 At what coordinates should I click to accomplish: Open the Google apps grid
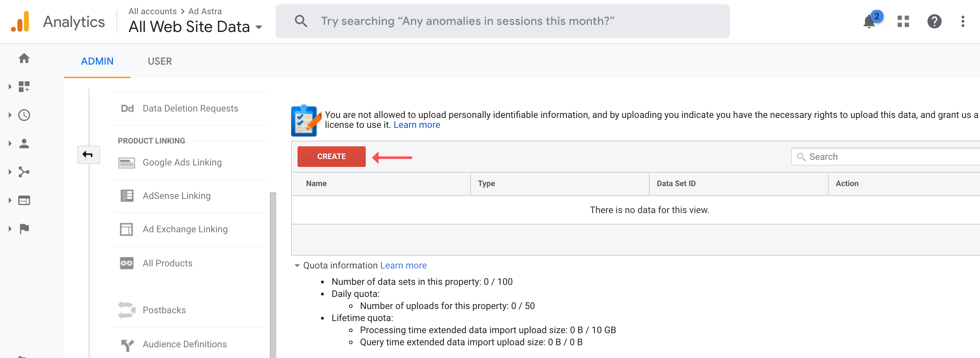pyautogui.click(x=903, y=22)
